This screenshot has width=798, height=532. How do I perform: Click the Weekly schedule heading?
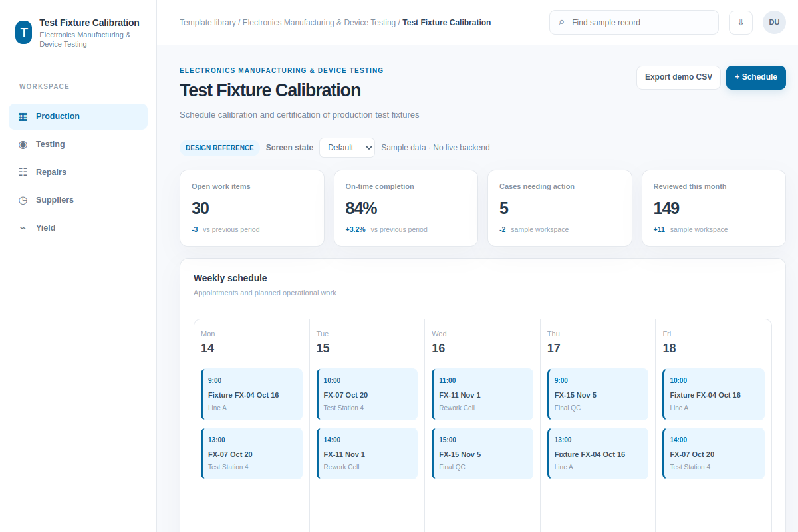point(230,278)
